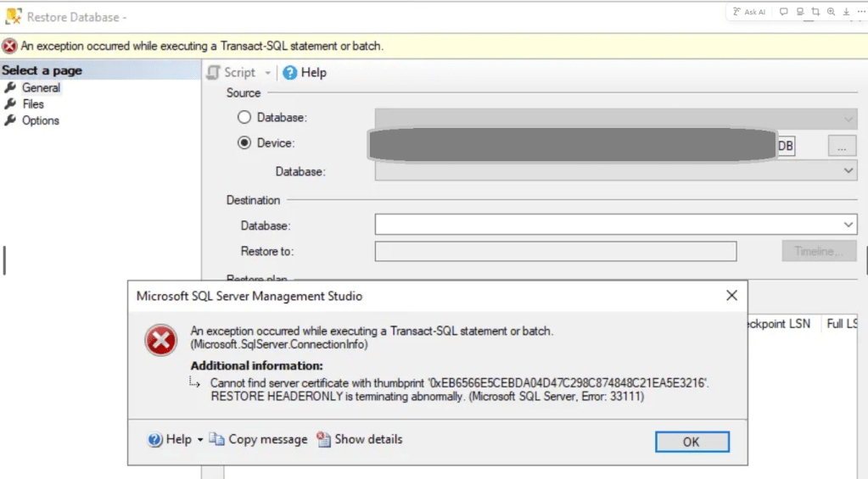Expand the Help dropdown arrow in error dialog
This screenshot has width=868, height=479.
[x=200, y=440]
